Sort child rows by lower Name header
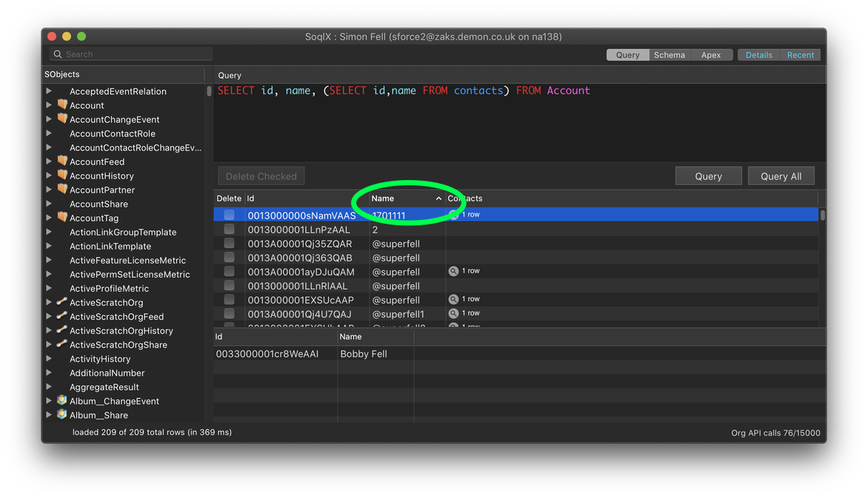The height and width of the screenshot is (498, 868). click(x=375, y=336)
